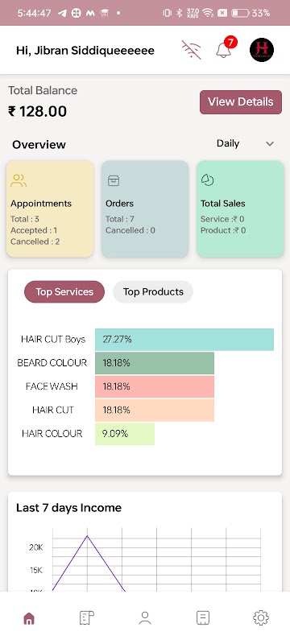This screenshot has width=290, height=644.
Task: Select the Top Services tab
Action: click(64, 291)
